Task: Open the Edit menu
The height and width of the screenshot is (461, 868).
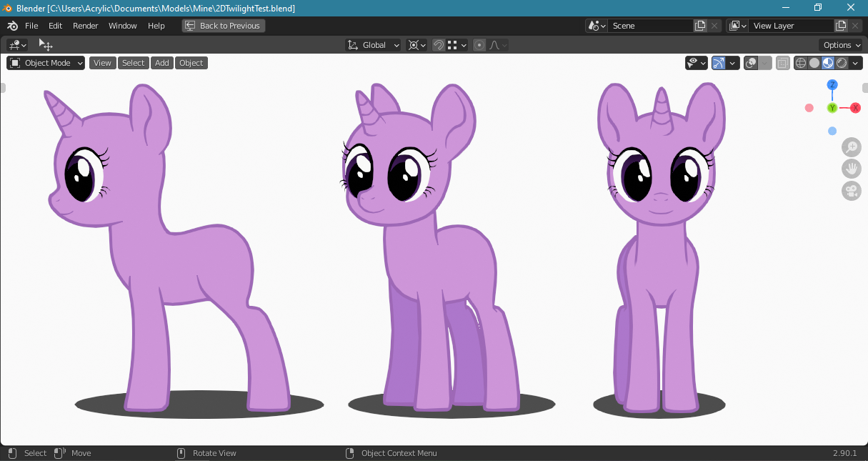Action: (56, 26)
